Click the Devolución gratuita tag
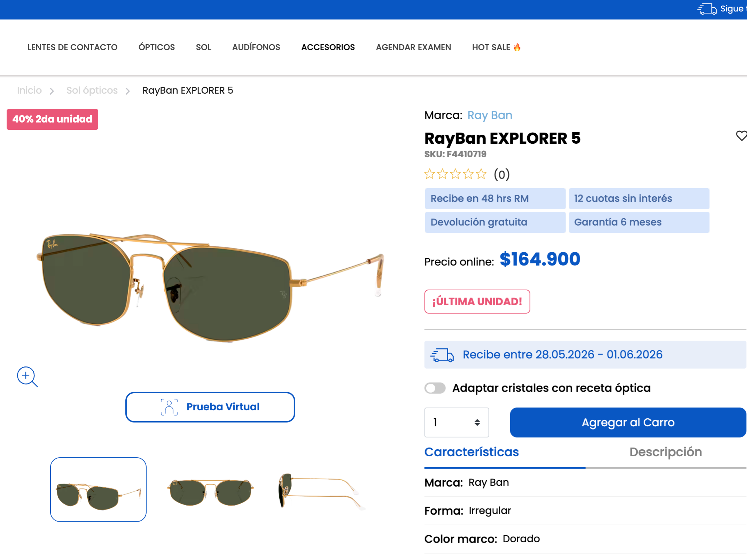This screenshot has width=747, height=560. point(495,222)
